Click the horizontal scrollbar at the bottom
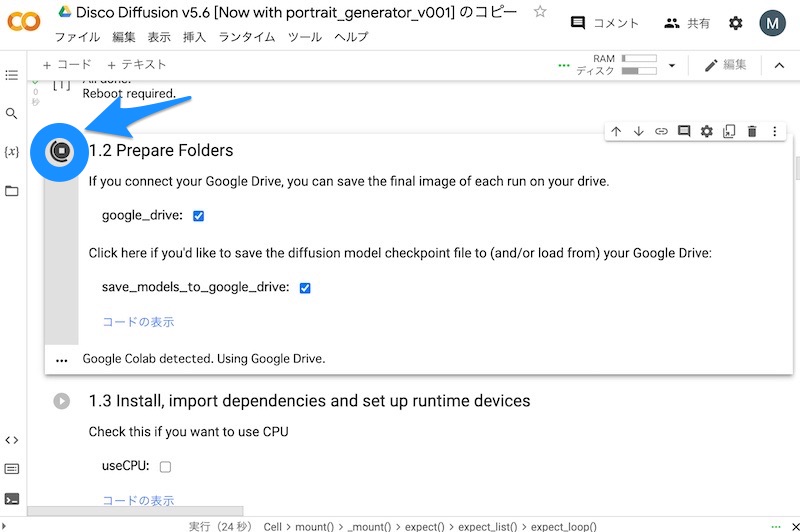 pos(135,511)
